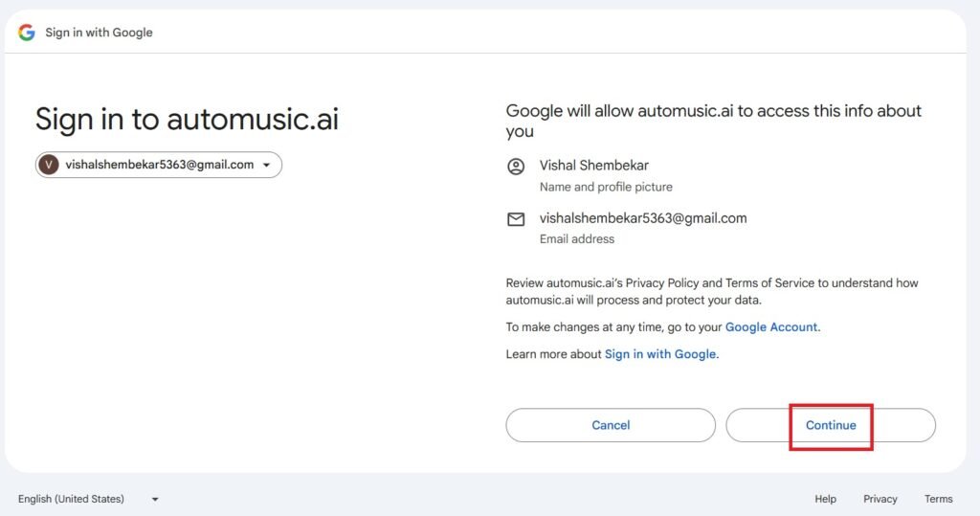Click the email address beside envelope icon
The image size is (980, 516).
tap(642, 218)
